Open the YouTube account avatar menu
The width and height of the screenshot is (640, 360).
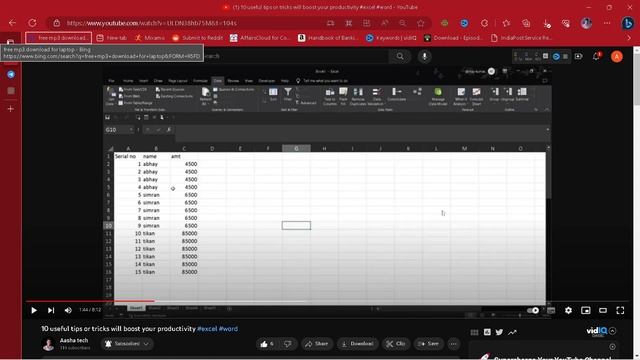point(617,56)
